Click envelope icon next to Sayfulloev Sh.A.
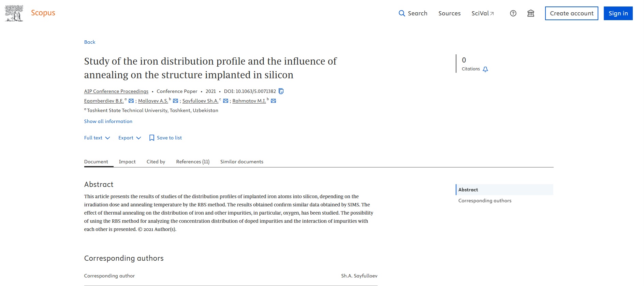The width and height of the screenshot is (644, 286). pyautogui.click(x=225, y=101)
